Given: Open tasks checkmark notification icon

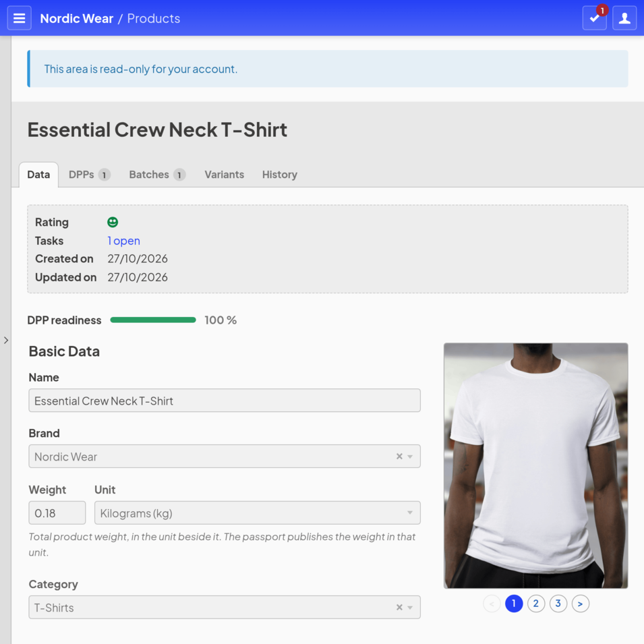Looking at the screenshot, I should tap(594, 18).
